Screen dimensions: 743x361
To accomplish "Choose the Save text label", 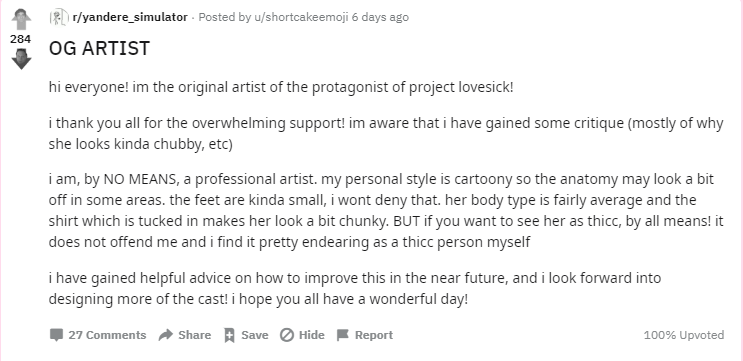I will (254, 335).
